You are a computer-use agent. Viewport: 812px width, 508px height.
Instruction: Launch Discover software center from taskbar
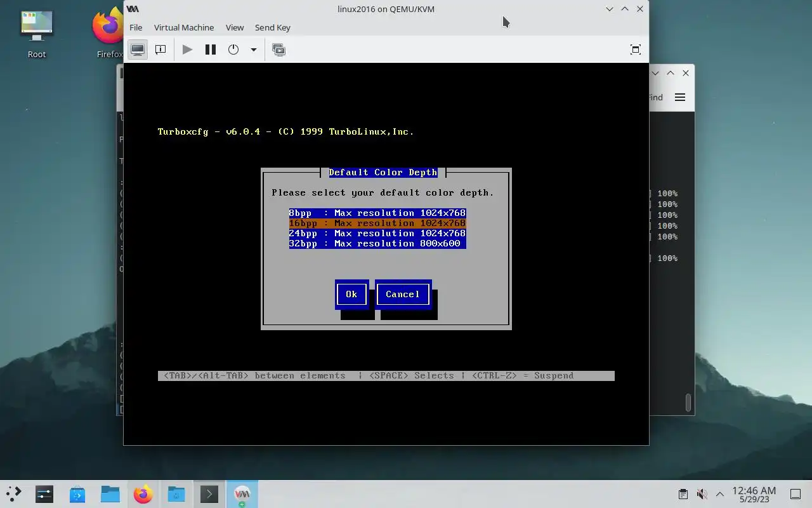coord(77,494)
